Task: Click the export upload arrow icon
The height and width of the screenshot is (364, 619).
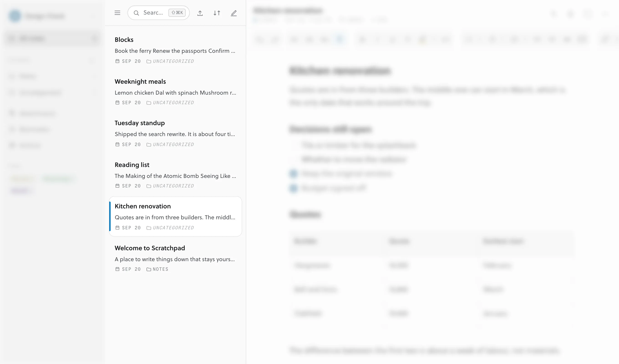Action: click(200, 13)
